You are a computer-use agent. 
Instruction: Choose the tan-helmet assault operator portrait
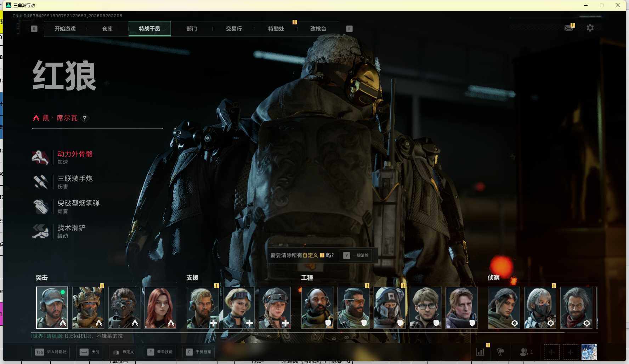click(88, 308)
